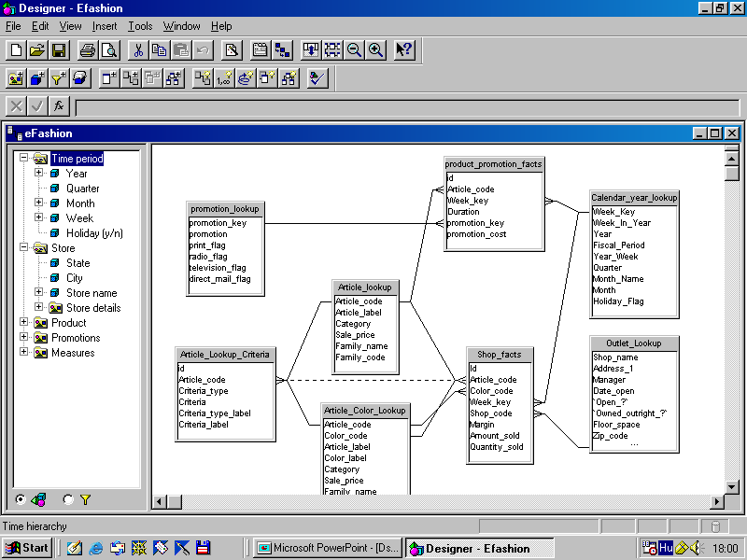Click the Insert Join icon
This screenshot has height=560, width=747.
coord(131,78)
